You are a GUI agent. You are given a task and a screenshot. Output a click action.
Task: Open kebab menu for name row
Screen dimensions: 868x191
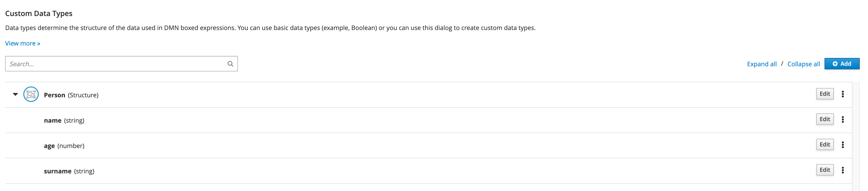(842, 120)
